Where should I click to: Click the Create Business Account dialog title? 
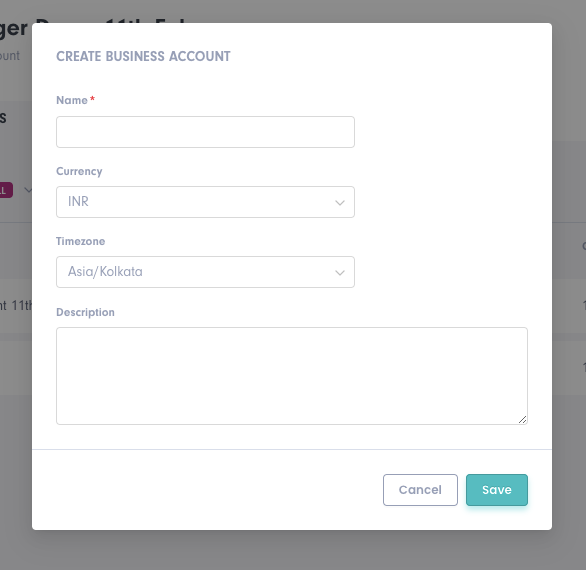(x=143, y=56)
